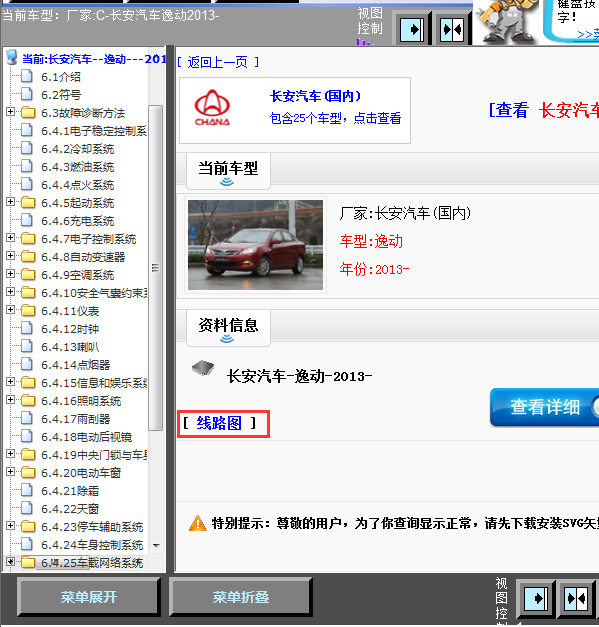Expand the 6.4.10安全气囊约束 node

tap(11, 292)
